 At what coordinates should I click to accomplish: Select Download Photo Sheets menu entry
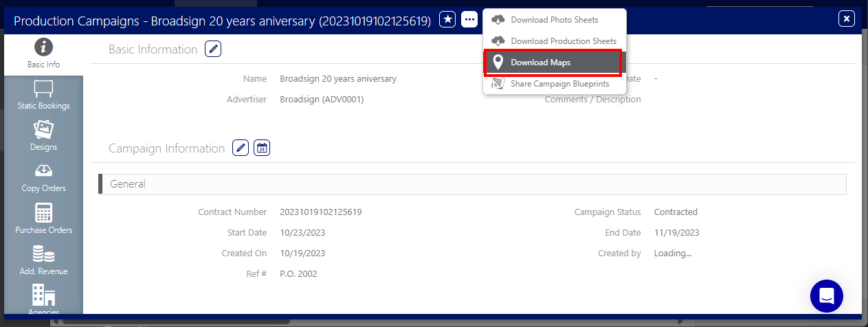[x=555, y=20]
